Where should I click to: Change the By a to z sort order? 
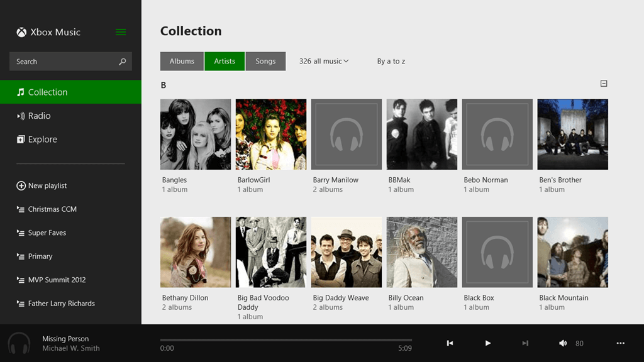tap(391, 62)
